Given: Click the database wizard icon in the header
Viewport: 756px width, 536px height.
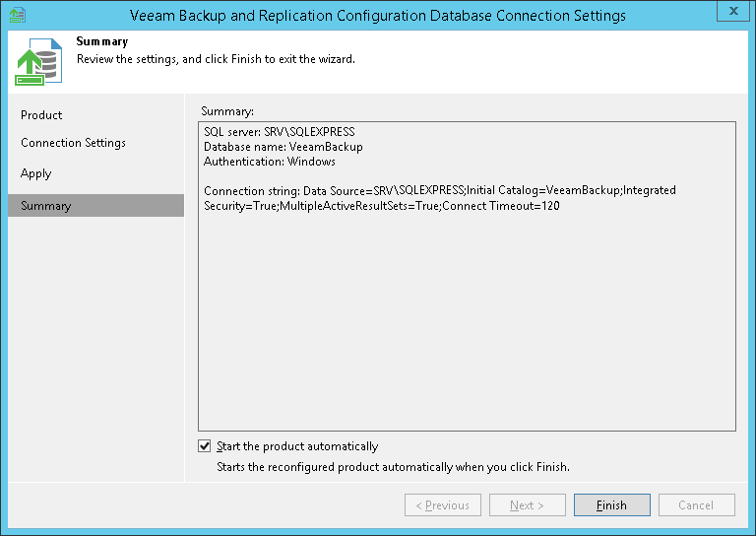Looking at the screenshot, I should (x=35, y=63).
